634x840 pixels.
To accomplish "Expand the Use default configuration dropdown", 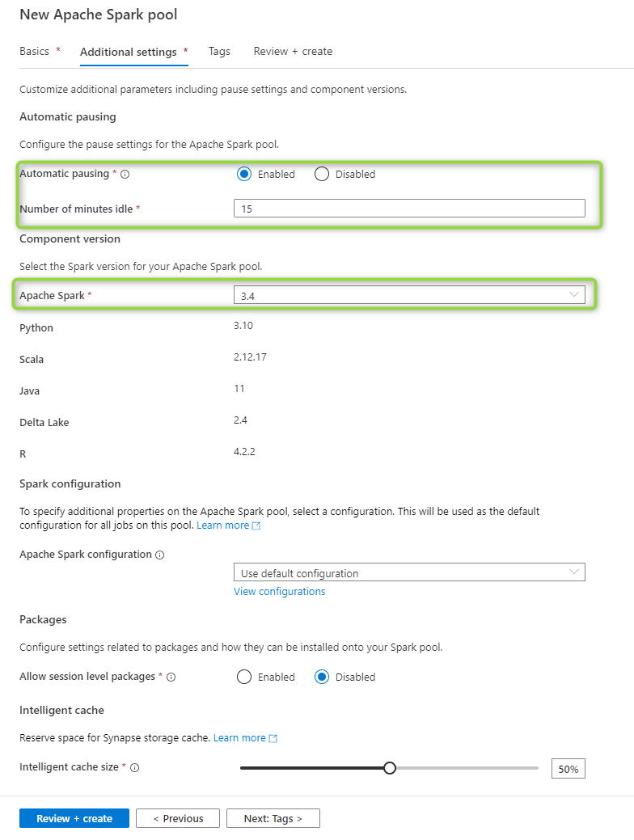I will [409, 572].
